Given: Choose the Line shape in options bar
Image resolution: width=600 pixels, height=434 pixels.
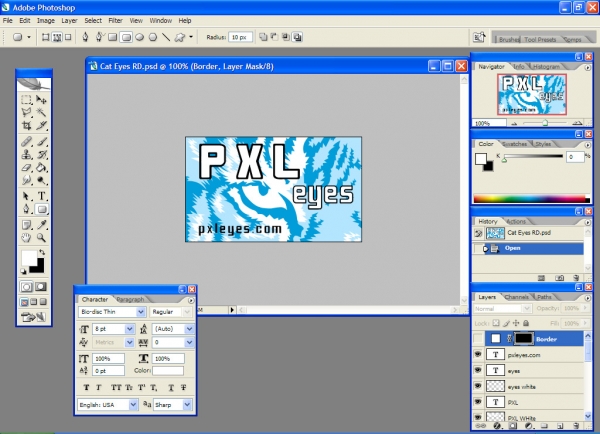Looking at the screenshot, I should click(166, 37).
